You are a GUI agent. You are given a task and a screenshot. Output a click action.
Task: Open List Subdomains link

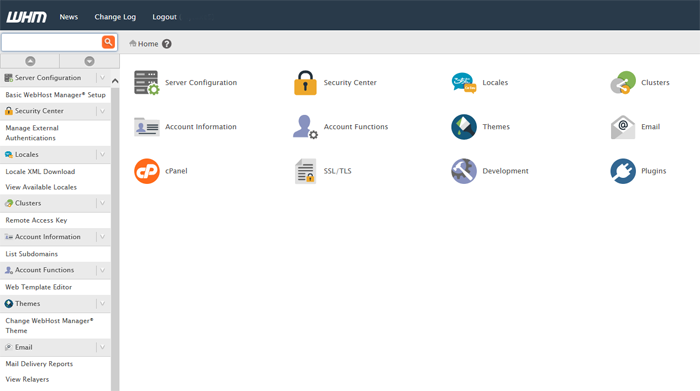click(x=32, y=254)
